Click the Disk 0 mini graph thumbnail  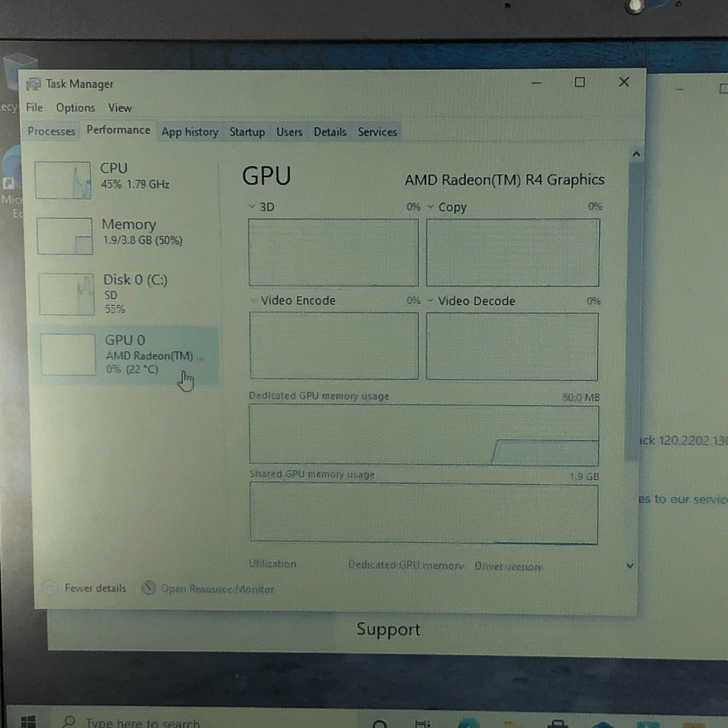tap(67, 294)
